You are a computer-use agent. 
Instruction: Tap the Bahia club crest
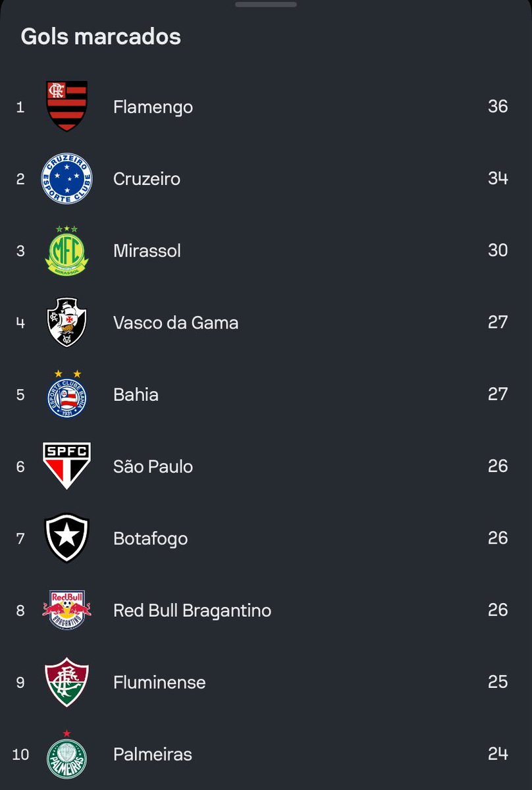(x=66, y=394)
